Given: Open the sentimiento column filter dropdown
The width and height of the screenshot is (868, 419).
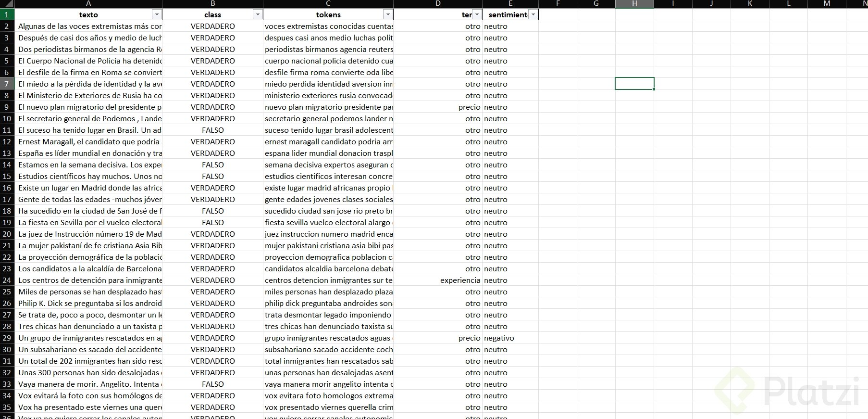Looking at the screenshot, I should click(x=533, y=14).
